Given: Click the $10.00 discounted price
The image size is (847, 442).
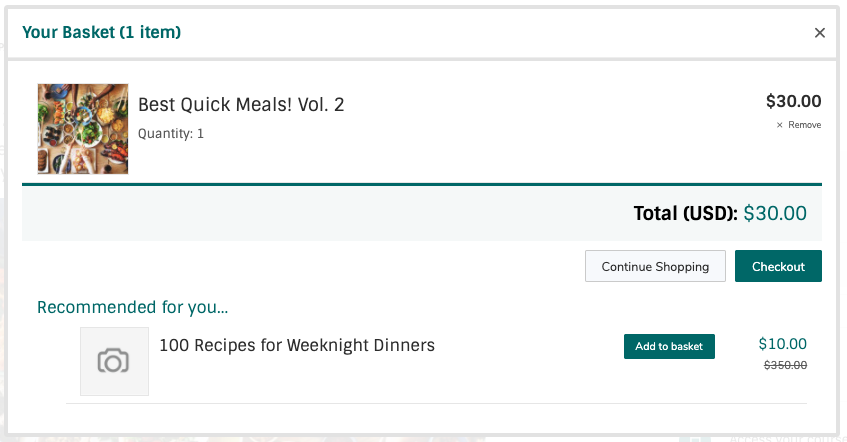Looking at the screenshot, I should (782, 344).
